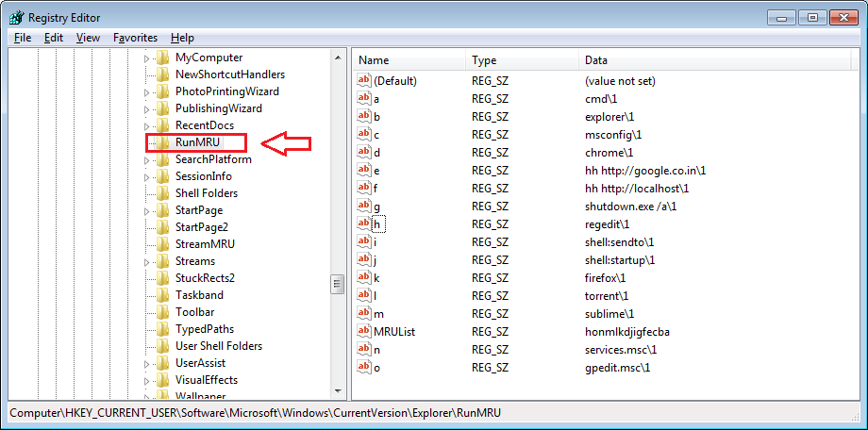Click the TypedPaths folder icon
868x430 pixels.
[162, 329]
